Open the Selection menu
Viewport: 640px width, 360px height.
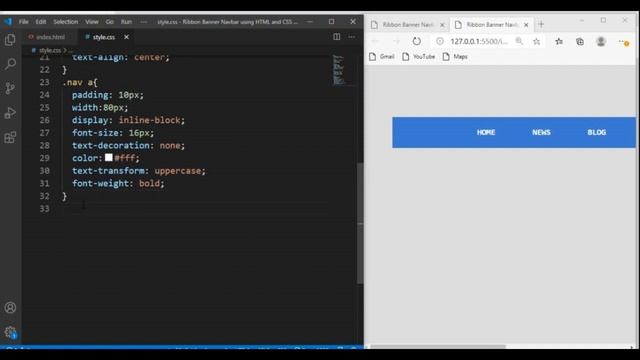click(65, 22)
